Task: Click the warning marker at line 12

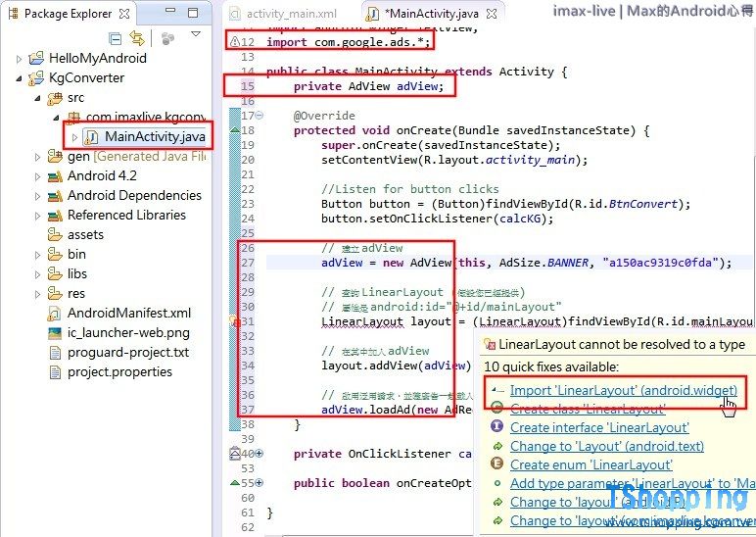Action: point(233,42)
